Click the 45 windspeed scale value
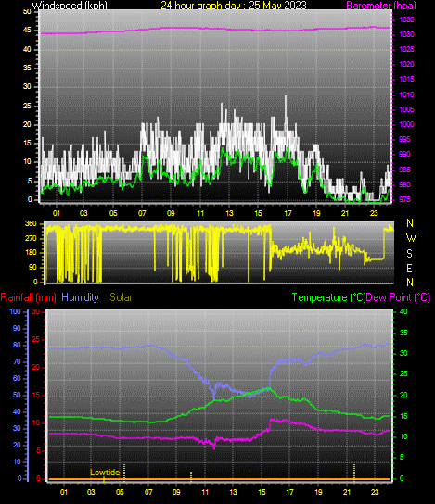 tap(27, 31)
